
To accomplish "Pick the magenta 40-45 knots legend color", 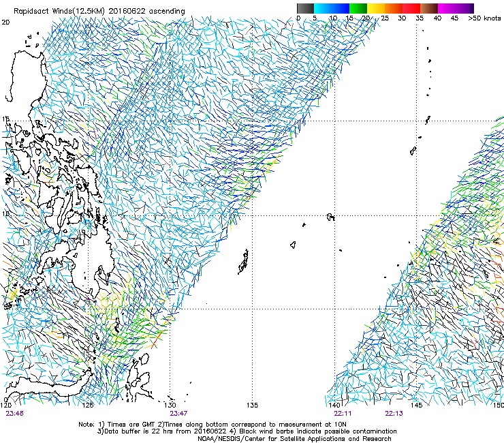I will point(447,8).
